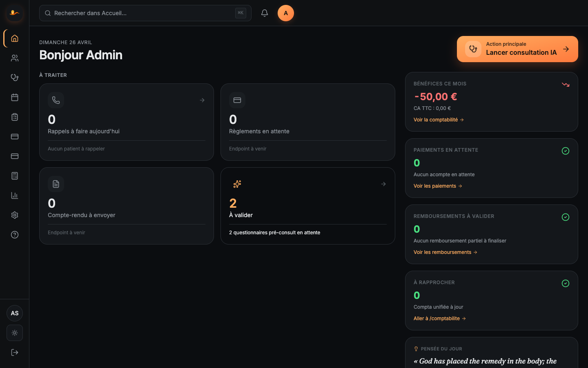The image size is (588, 368).
Task: Click the phone icon in Rappels card
Action: [x=56, y=100]
